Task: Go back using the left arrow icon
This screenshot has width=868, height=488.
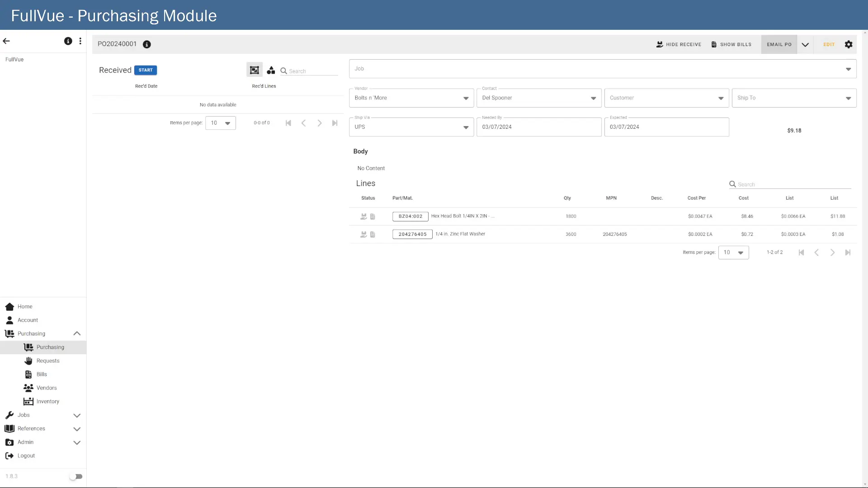Action: point(6,41)
